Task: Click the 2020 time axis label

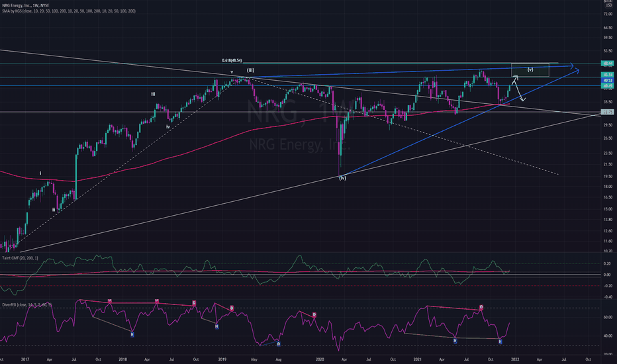Action: click(320, 359)
